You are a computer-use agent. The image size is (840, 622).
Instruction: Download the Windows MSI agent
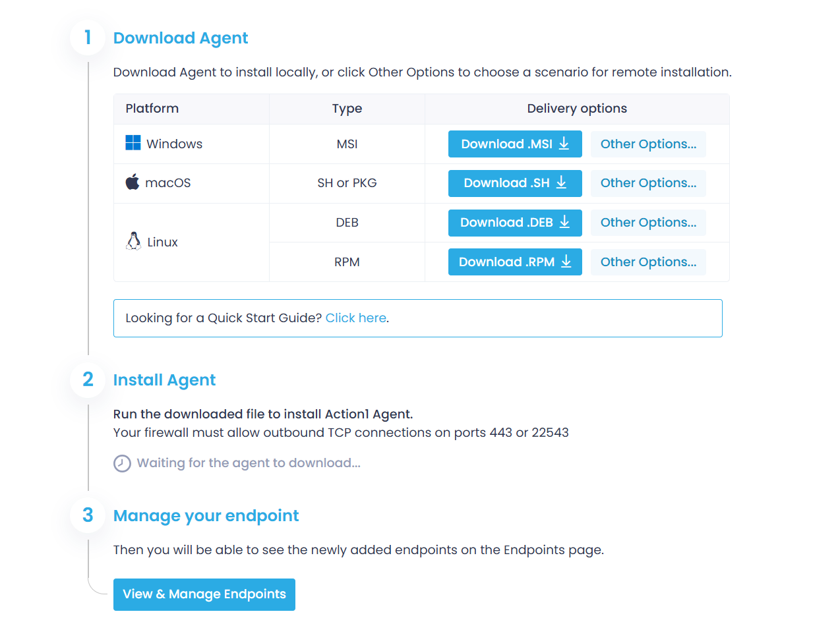click(515, 144)
